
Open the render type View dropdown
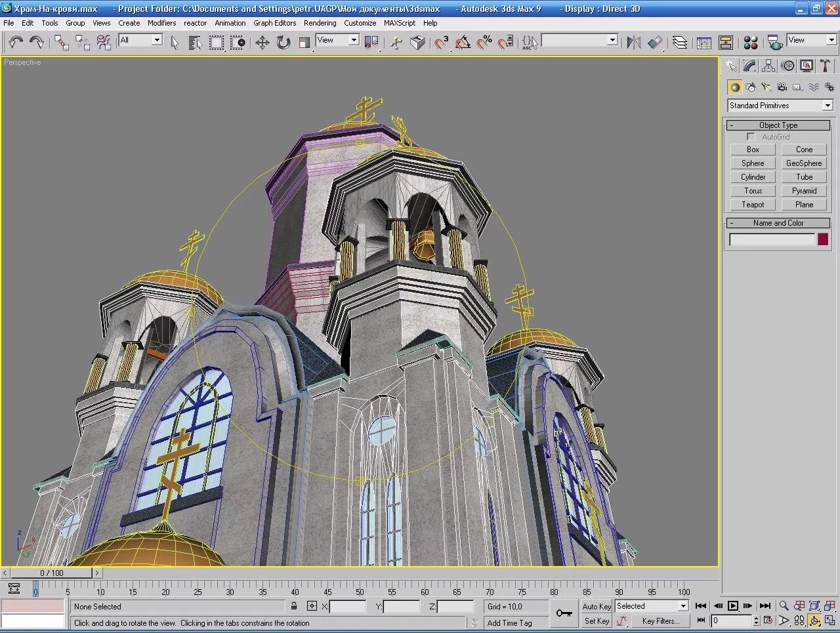[x=812, y=40]
